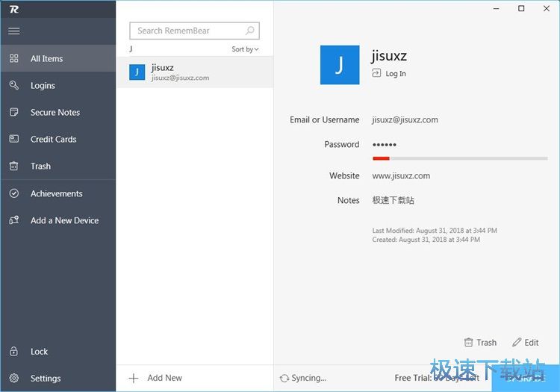Click the Website label
Viewport: 560px width, 392px height.
pyautogui.click(x=344, y=175)
